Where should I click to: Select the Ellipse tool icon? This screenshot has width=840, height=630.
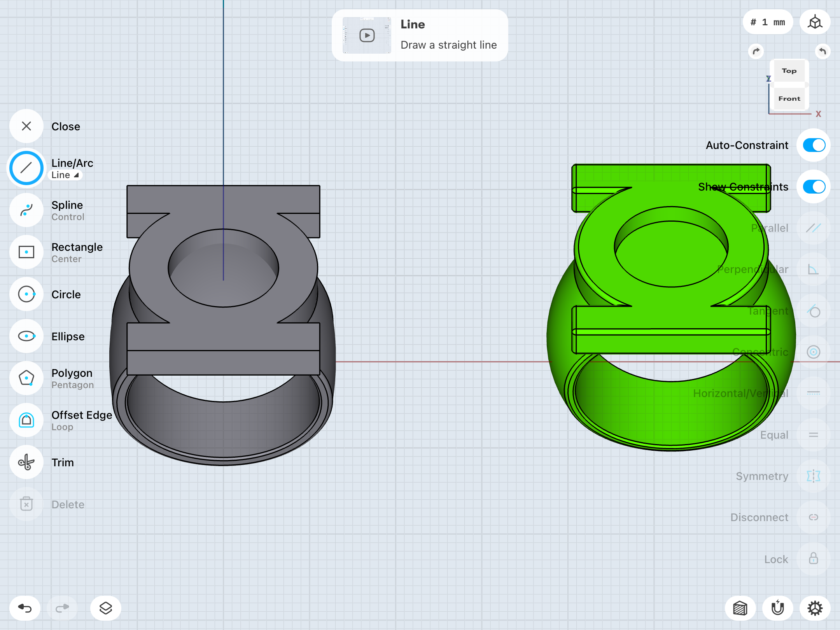pyautogui.click(x=26, y=336)
